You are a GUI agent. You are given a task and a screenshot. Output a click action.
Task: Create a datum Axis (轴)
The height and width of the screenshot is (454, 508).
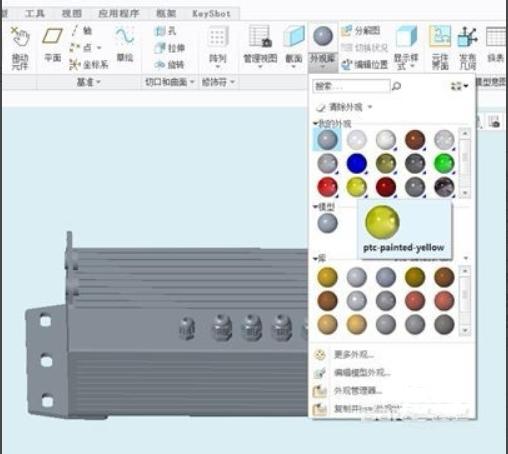pyautogui.click(x=82, y=31)
